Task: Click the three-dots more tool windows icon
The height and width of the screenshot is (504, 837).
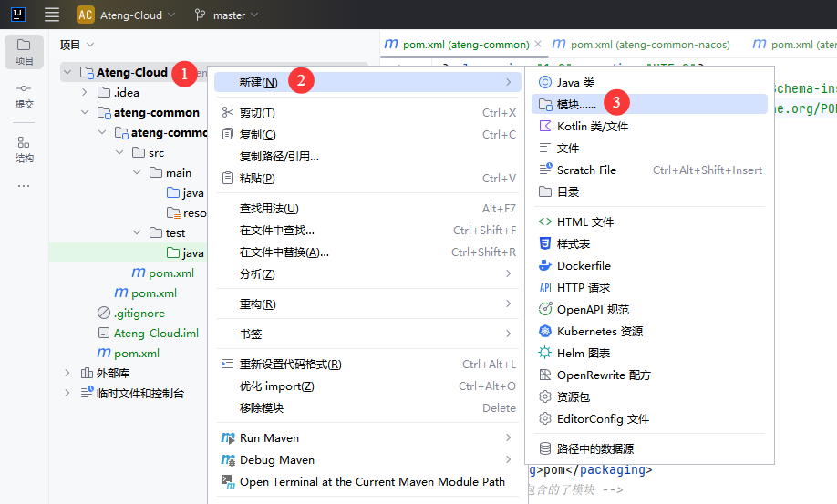Action: (24, 186)
